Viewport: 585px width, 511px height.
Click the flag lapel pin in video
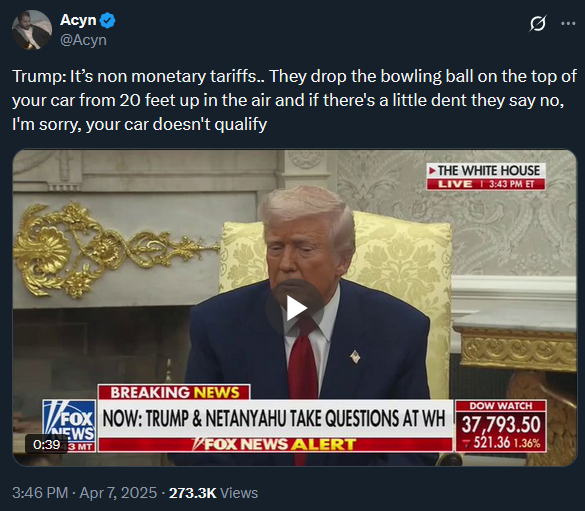pos(355,357)
